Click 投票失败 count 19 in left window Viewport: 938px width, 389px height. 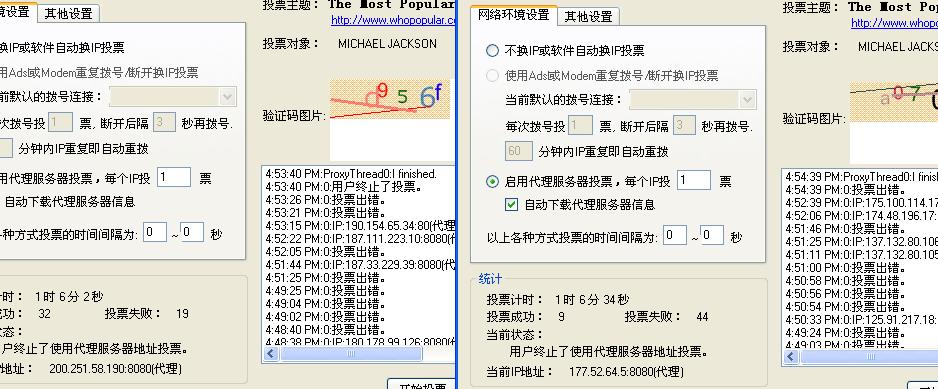182,314
